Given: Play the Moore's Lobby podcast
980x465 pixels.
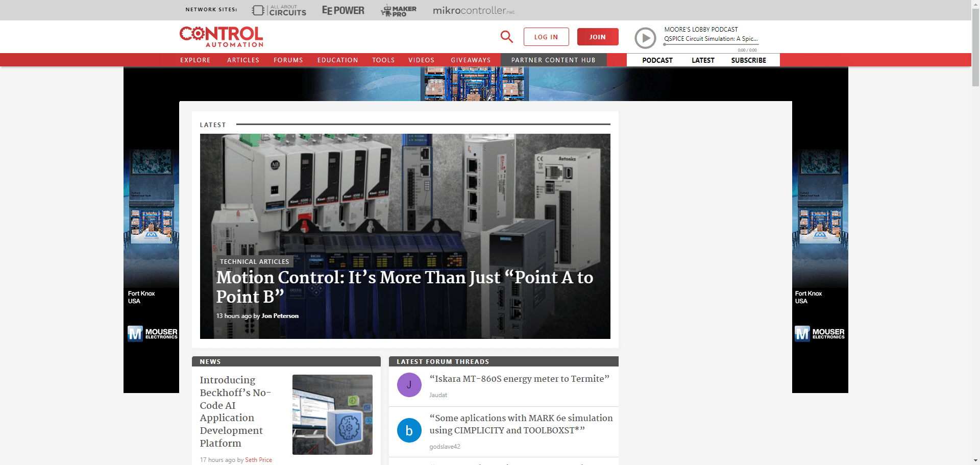Looking at the screenshot, I should point(645,38).
